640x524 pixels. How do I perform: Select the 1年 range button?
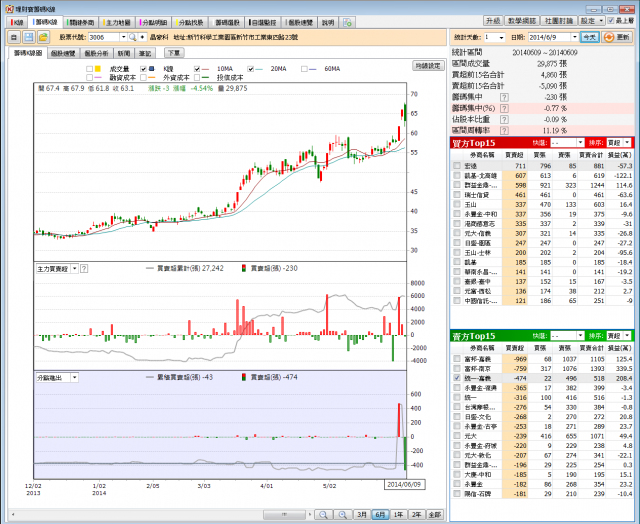(x=398, y=515)
